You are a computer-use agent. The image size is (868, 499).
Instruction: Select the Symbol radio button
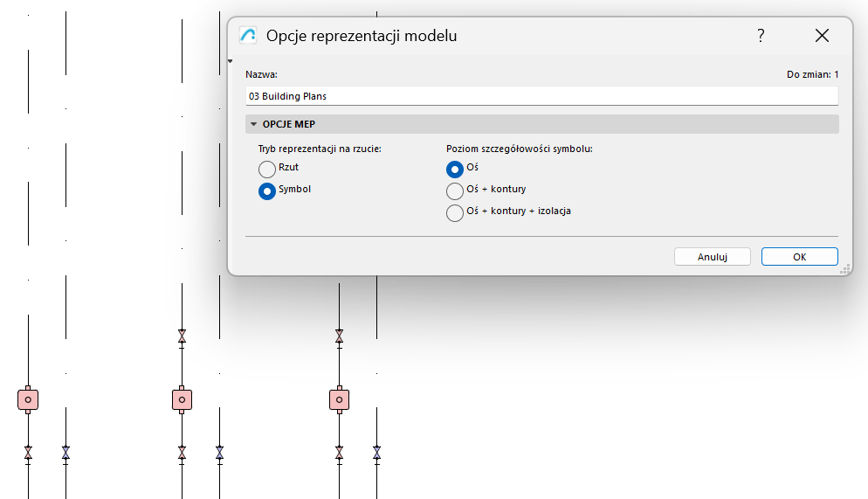267,191
